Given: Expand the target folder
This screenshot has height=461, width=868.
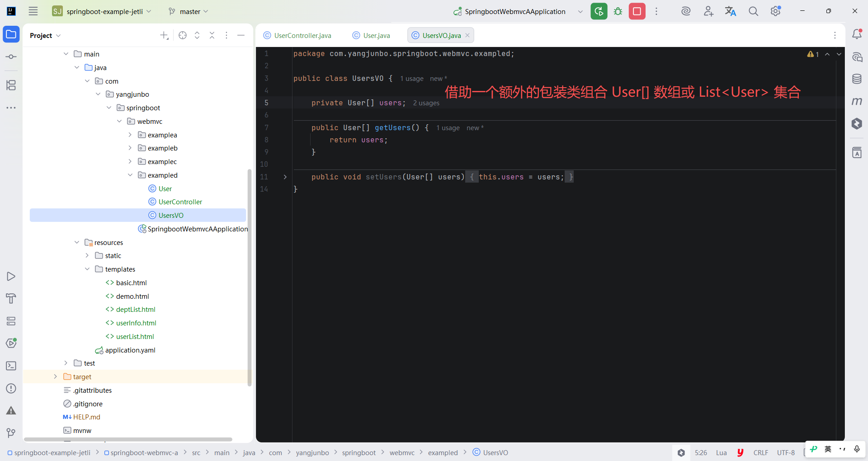Looking at the screenshot, I should 55,376.
